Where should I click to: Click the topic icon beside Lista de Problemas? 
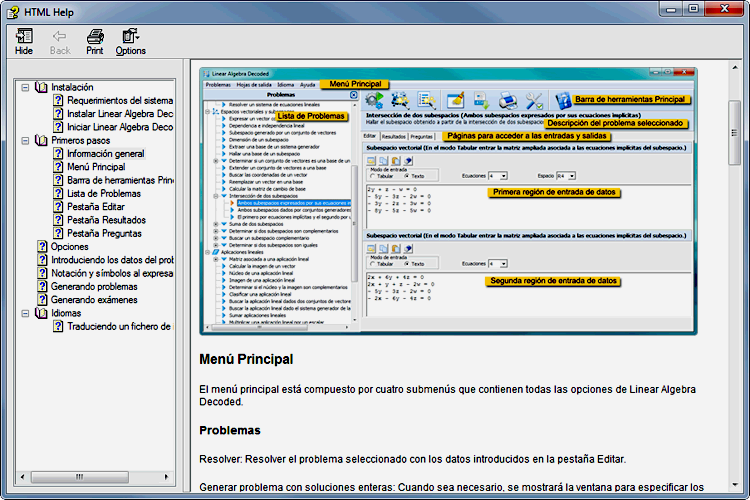58,193
